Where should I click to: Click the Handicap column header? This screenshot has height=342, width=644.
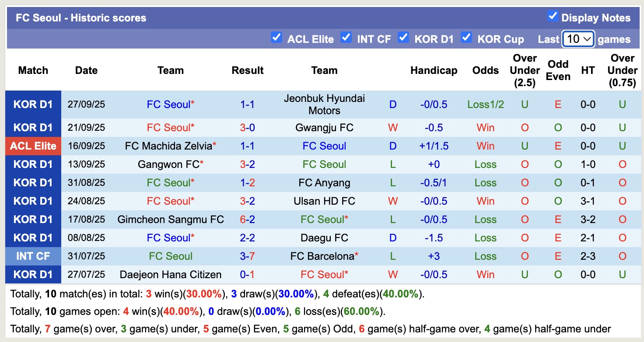(434, 70)
